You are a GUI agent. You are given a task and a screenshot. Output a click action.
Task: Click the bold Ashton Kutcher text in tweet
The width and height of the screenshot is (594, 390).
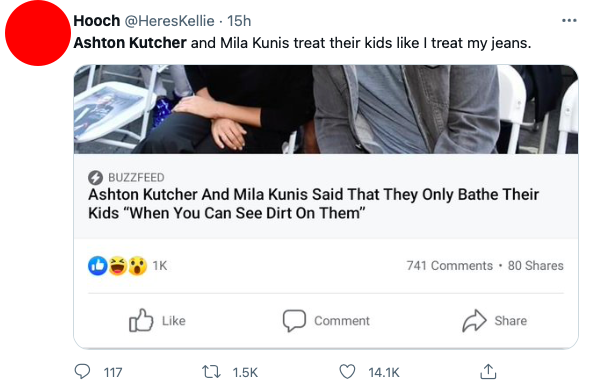(130, 43)
